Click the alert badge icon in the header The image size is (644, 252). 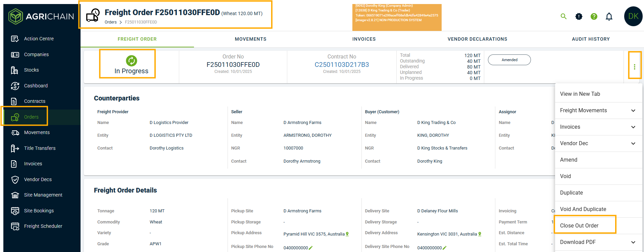[x=579, y=16]
